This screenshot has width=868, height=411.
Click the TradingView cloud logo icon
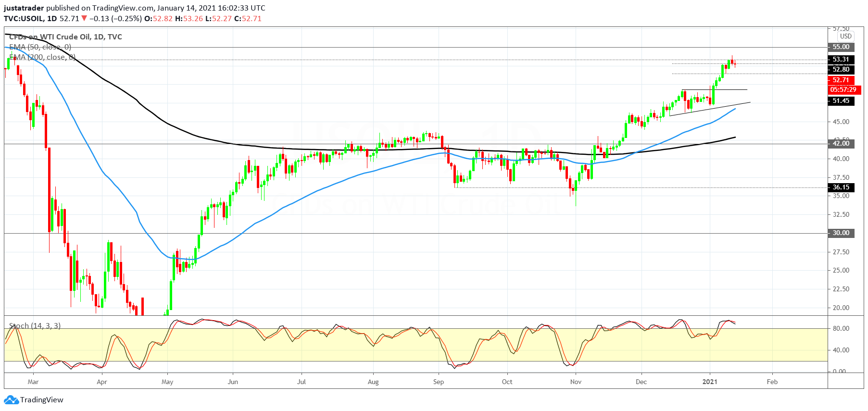[11, 399]
